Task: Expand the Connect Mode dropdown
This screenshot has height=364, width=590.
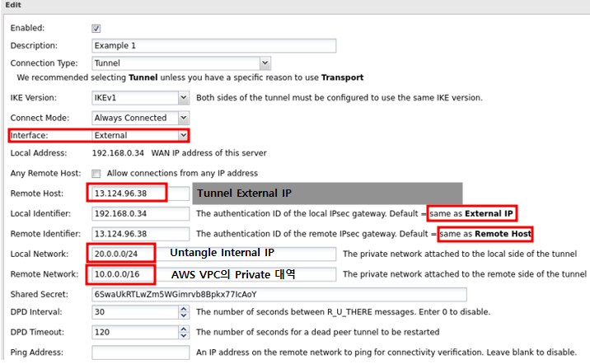Action: coord(183,118)
